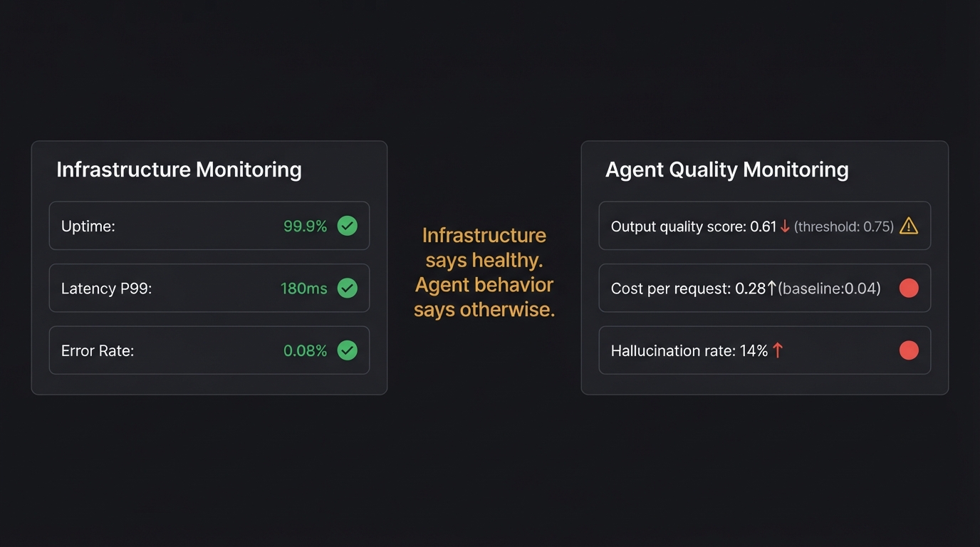
Task: Click the Uptime value 99.9%
Action: click(x=306, y=226)
